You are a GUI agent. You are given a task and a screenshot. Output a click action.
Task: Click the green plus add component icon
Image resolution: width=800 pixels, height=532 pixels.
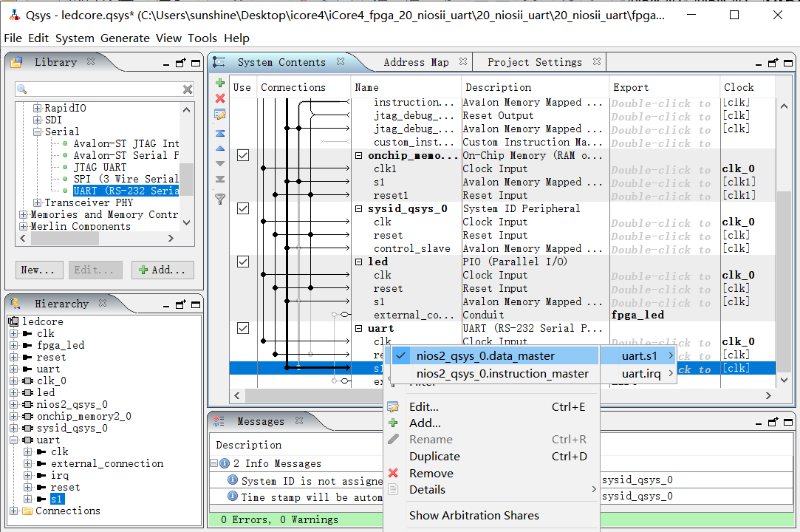(219, 83)
